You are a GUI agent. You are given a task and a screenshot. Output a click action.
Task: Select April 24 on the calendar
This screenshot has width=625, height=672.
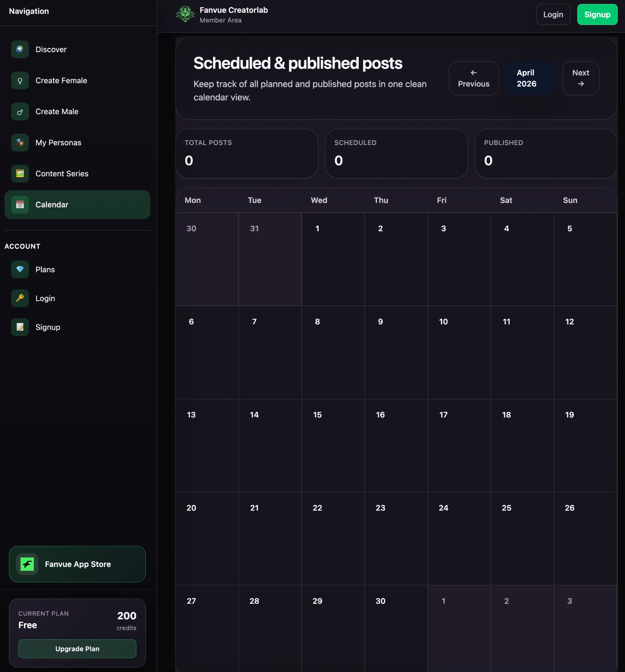coord(459,538)
